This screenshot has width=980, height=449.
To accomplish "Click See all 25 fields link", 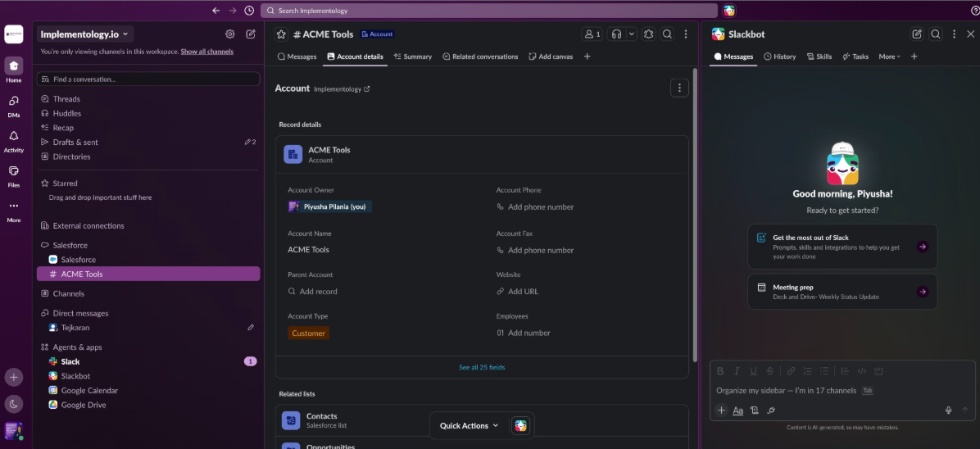I will tap(482, 367).
